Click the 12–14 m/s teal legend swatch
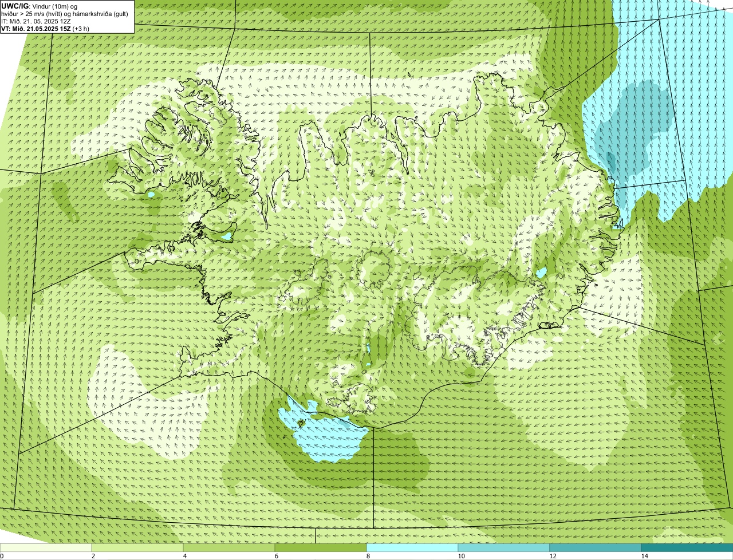 tap(596, 547)
